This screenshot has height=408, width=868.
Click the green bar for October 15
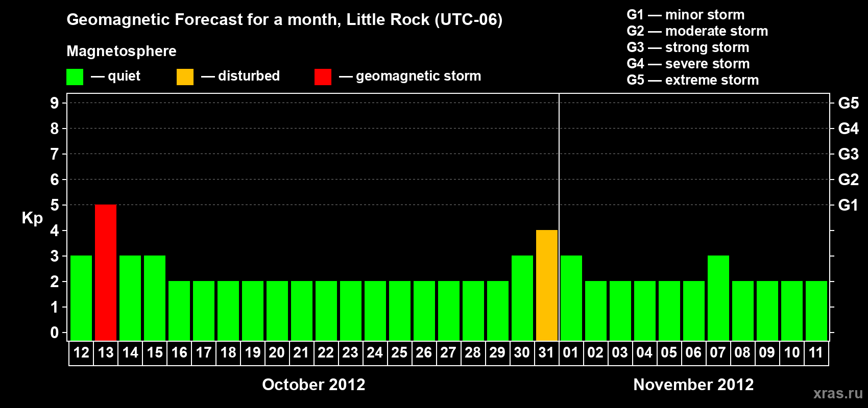[155, 298]
